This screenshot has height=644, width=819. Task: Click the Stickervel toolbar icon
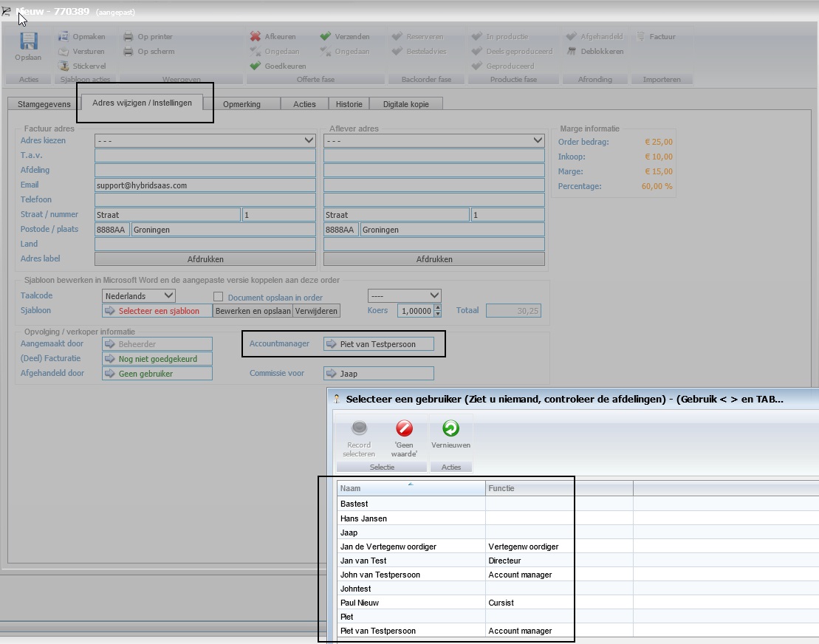coord(64,66)
